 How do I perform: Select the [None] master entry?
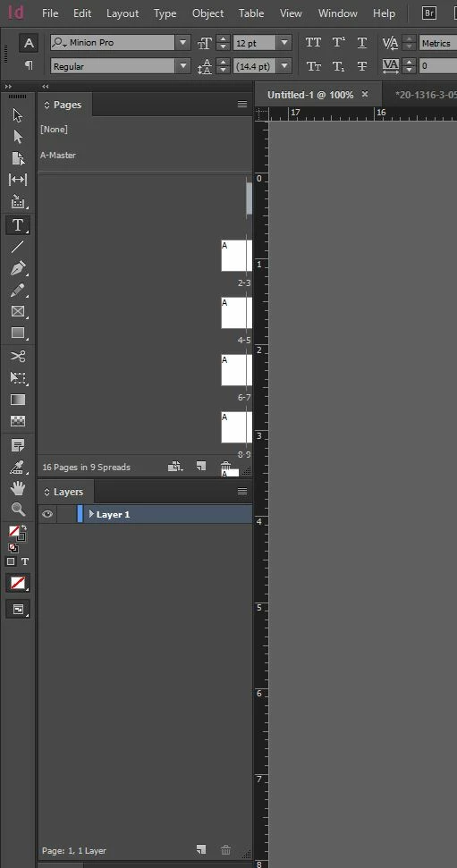[x=54, y=129]
